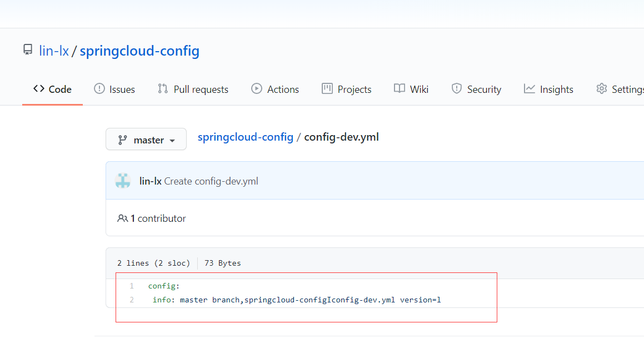Image resolution: width=644 pixels, height=353 pixels.
Task: Open the Actions tab
Action: (274, 89)
